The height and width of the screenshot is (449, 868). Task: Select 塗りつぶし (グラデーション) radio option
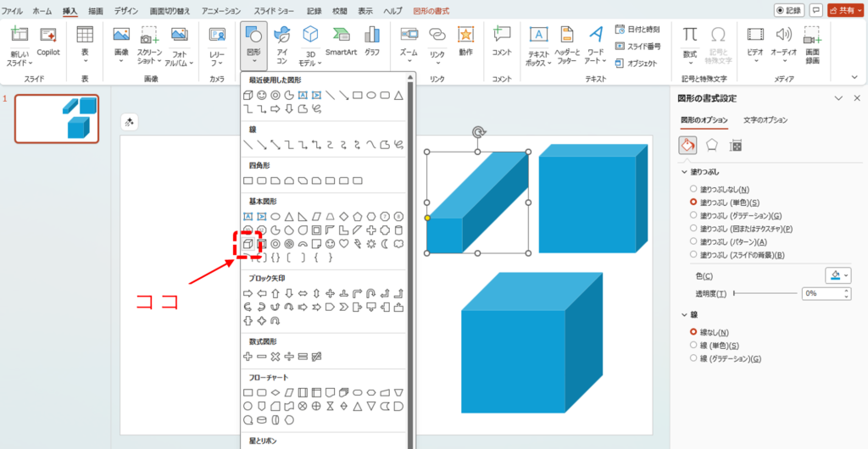tap(695, 215)
